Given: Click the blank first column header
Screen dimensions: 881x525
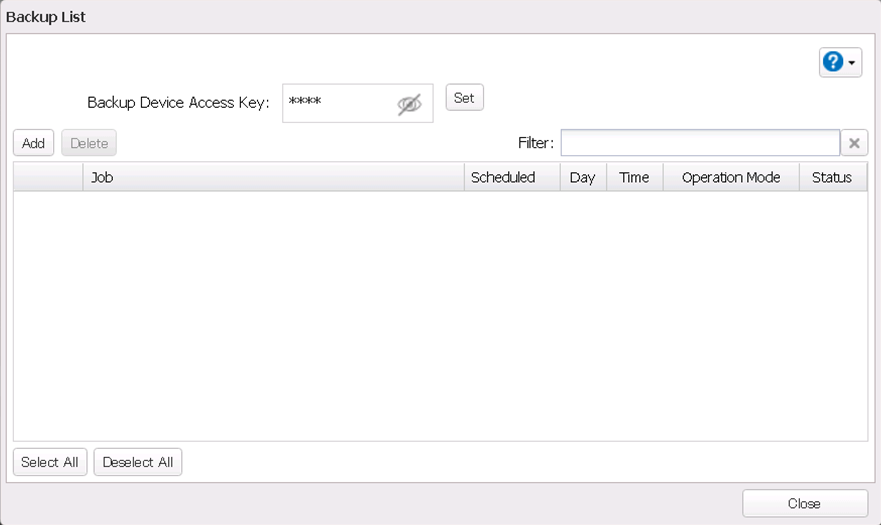Looking at the screenshot, I should [48, 177].
